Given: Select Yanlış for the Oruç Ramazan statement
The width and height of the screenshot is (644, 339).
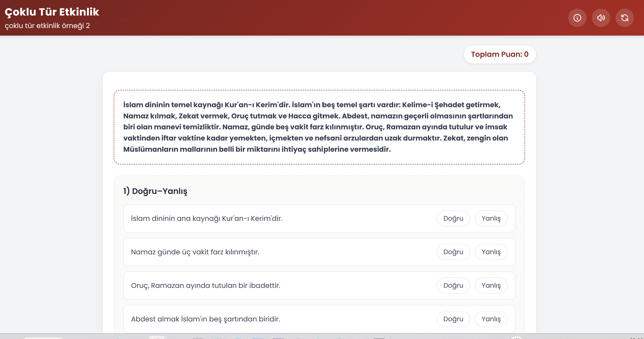Looking at the screenshot, I should coord(491,285).
